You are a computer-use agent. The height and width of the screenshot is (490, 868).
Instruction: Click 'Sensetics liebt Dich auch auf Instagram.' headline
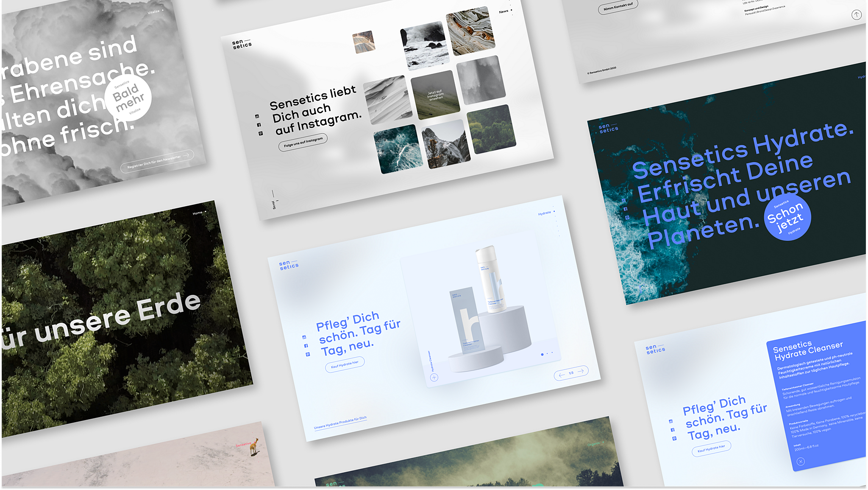coord(316,111)
